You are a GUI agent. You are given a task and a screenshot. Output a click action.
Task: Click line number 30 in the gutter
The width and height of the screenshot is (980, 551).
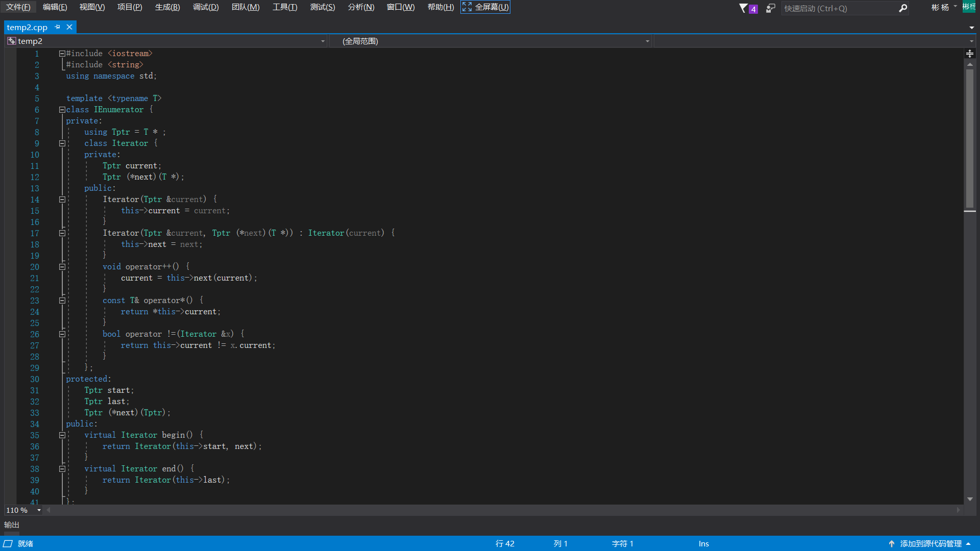click(34, 379)
